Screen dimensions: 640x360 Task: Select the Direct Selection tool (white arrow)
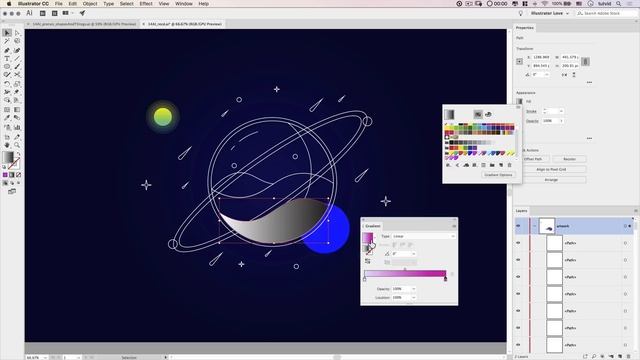[x=17, y=33]
